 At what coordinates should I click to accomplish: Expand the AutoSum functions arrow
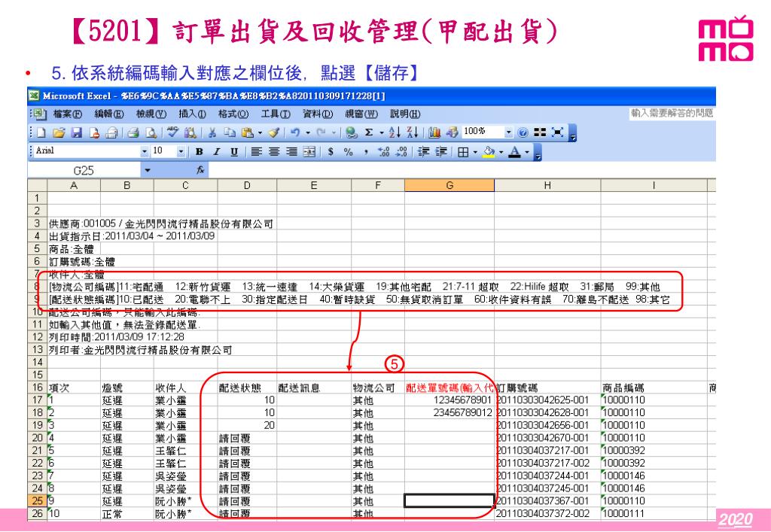click(x=381, y=133)
